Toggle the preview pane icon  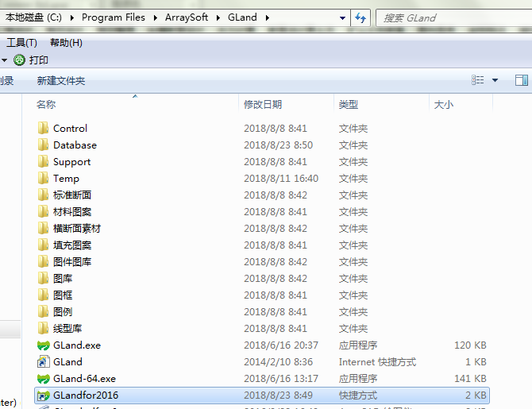pos(521,80)
